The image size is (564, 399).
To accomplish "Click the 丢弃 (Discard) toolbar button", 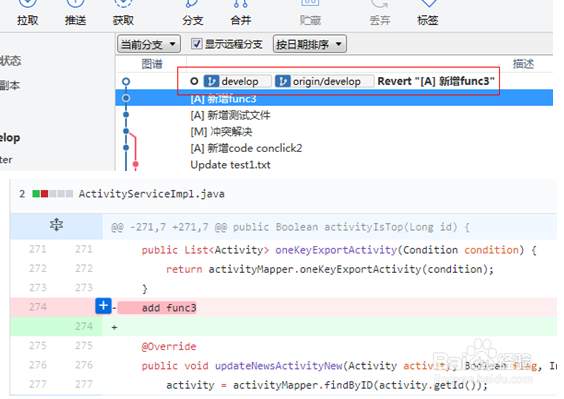I will click(380, 13).
